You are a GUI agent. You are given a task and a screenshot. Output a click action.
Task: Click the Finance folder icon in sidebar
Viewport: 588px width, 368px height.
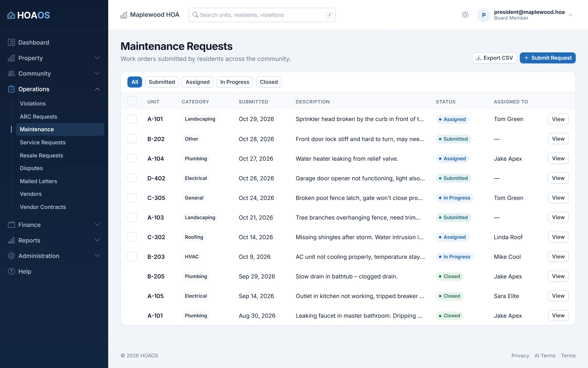coord(11,225)
